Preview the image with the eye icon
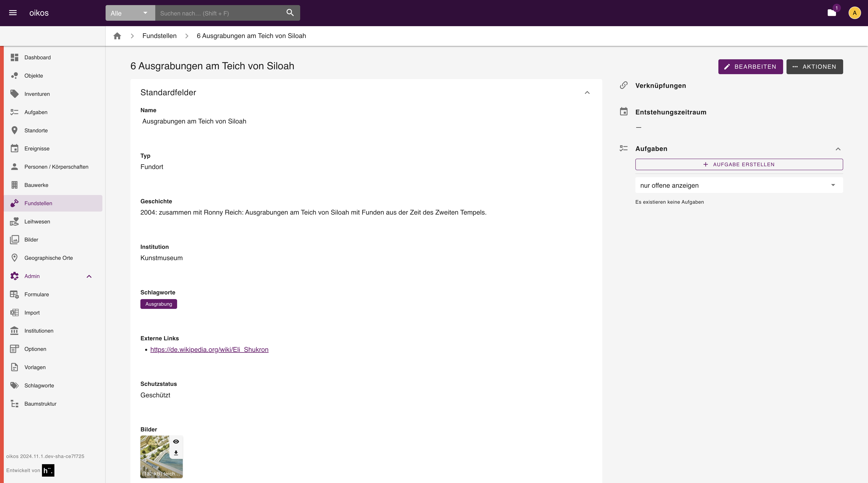This screenshot has width=868, height=483. click(176, 442)
